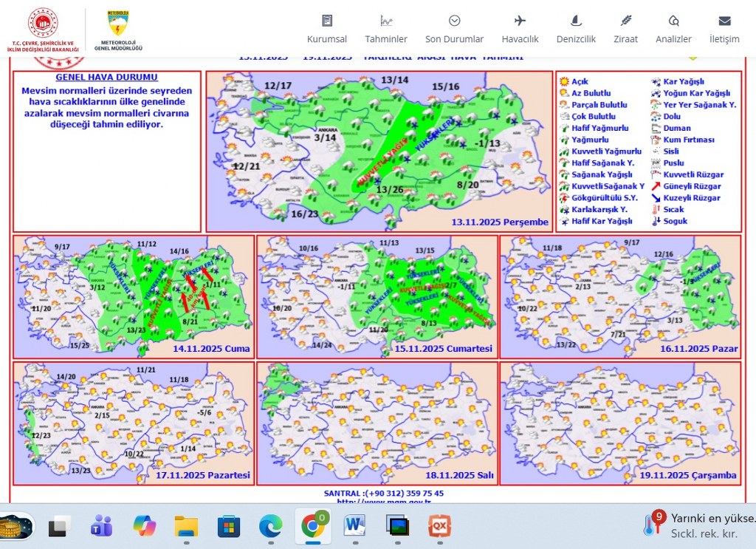
Task: Select the 15.11.2025 Cumartesi forecast map
Action: pos(377,297)
